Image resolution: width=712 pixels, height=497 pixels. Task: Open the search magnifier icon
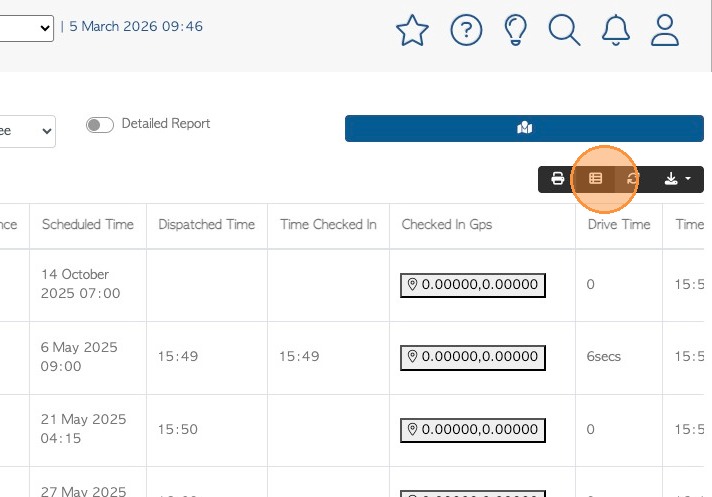point(565,30)
